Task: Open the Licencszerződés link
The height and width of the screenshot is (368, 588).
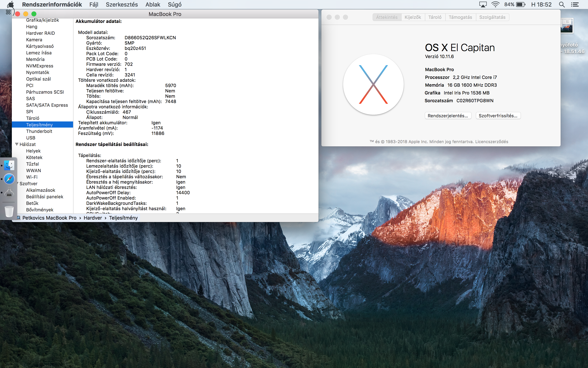Action: (x=492, y=142)
